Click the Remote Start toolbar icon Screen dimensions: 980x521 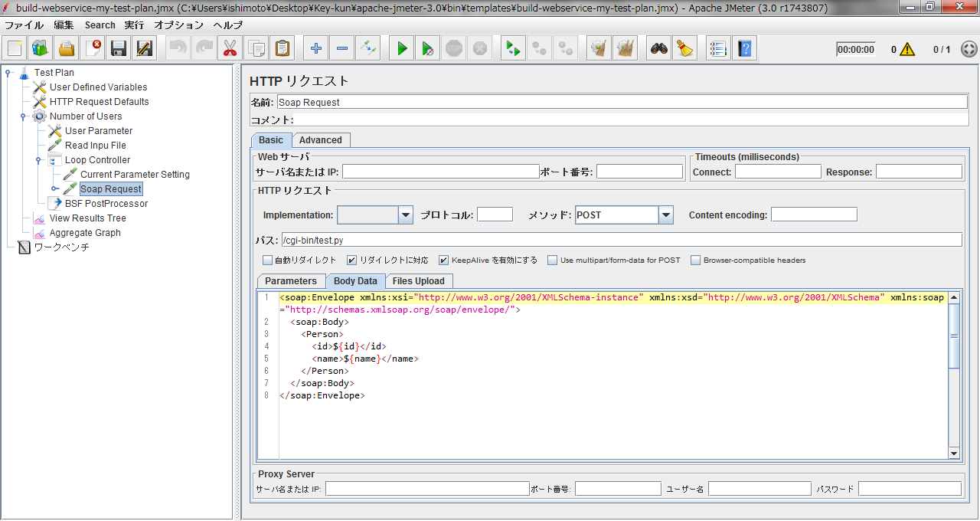click(x=512, y=49)
